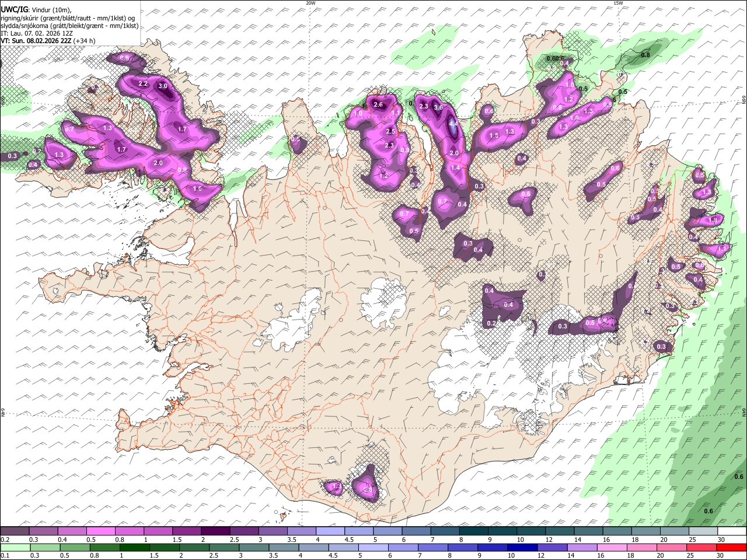Click the '2.2' value in the Westfjords
747x560 pixels.
(x=143, y=84)
